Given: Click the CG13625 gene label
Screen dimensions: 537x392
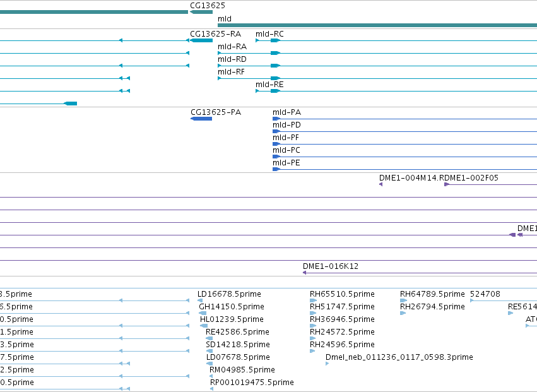Looking at the screenshot, I should pos(208,6).
